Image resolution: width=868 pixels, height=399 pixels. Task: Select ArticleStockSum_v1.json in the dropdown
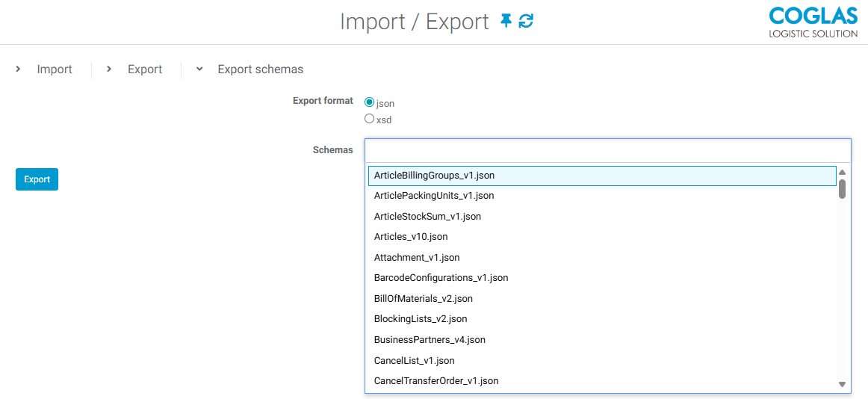427,217
